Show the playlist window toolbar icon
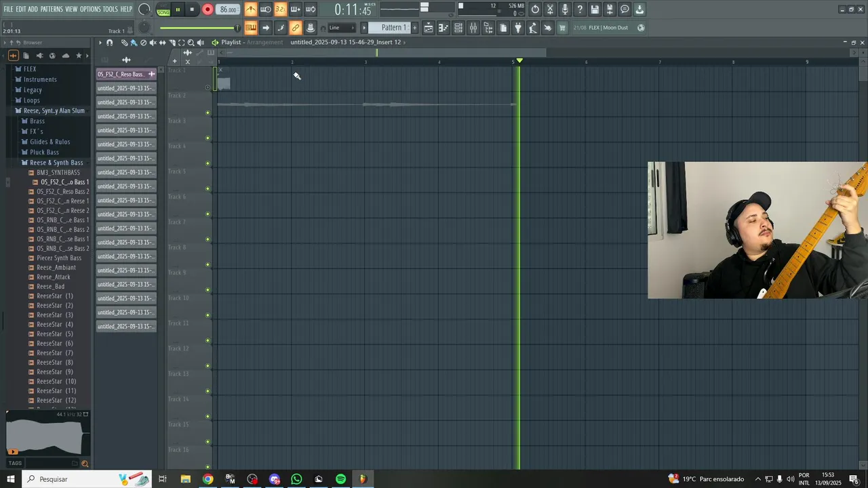 [x=429, y=28]
